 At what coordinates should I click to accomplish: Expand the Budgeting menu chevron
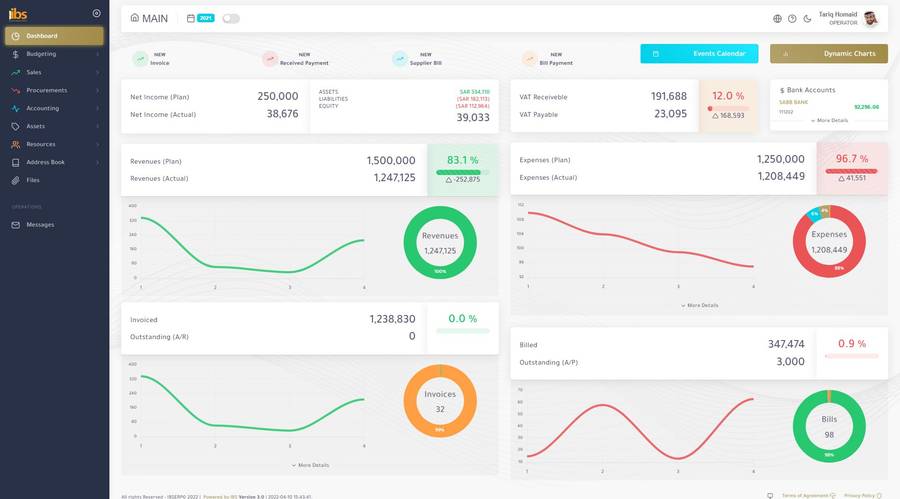pos(98,54)
